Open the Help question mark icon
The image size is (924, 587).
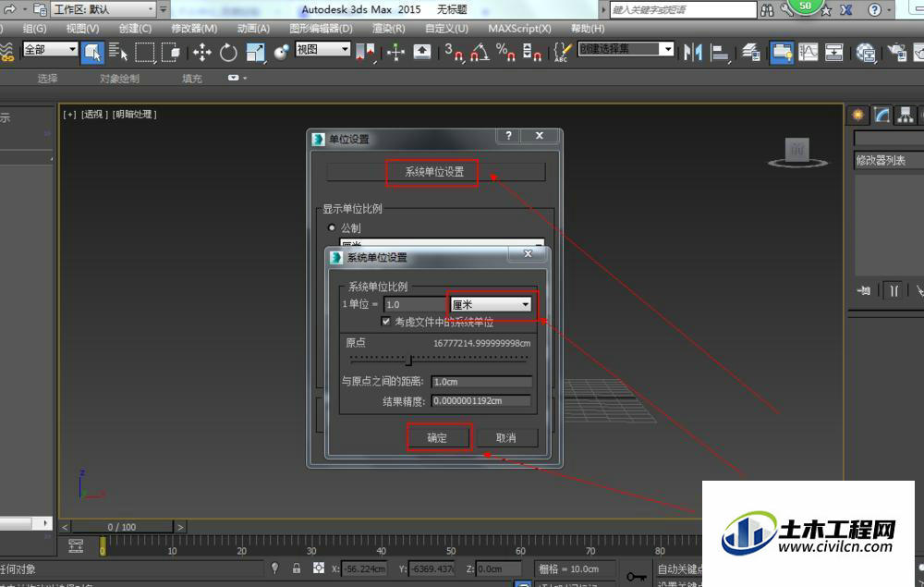[x=874, y=9]
